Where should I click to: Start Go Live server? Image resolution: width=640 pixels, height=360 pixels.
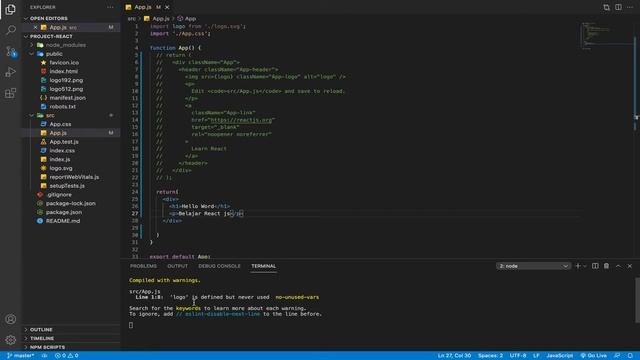coord(593,356)
